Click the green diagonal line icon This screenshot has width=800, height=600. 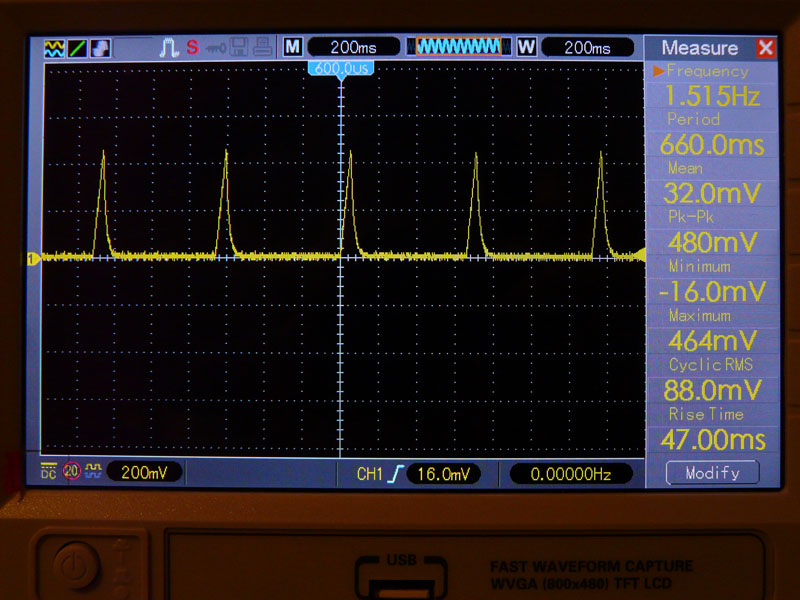pyautogui.click(x=77, y=47)
